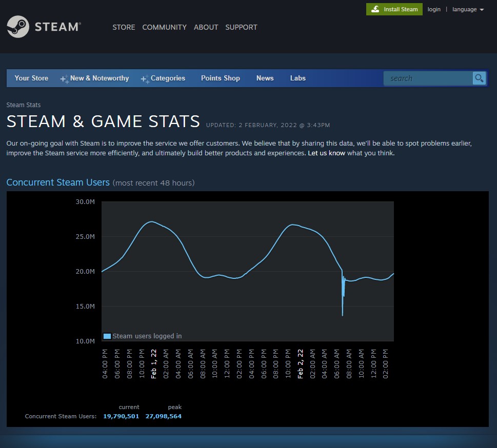The image size is (497, 448).
Task: Open the STORE top menu
Action: click(124, 27)
